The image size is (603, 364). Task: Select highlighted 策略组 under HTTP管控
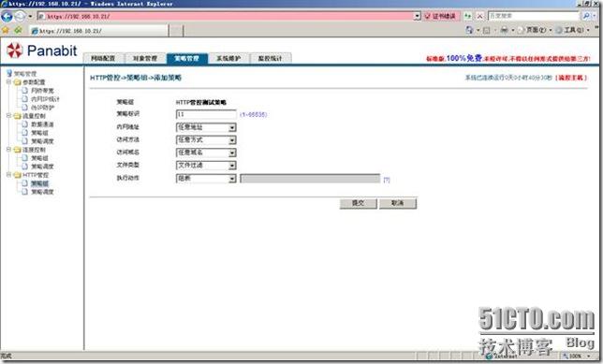pyautogui.click(x=39, y=183)
